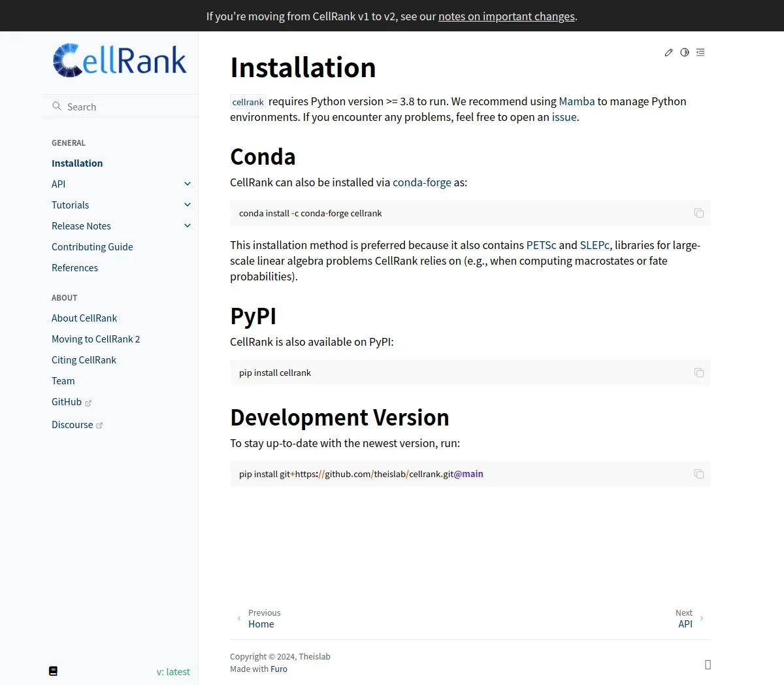Click the ABOUT sidebar caption
784x685 pixels.
pos(65,298)
